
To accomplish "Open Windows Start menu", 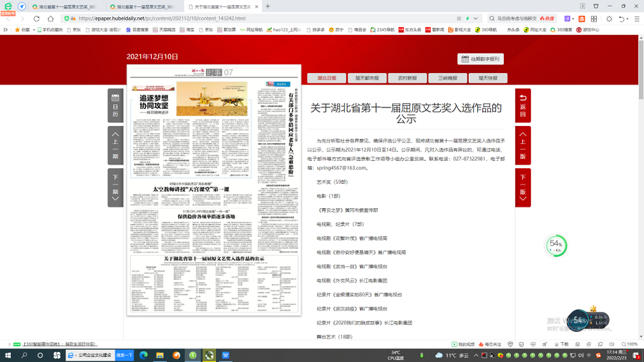I will pyautogui.click(x=8, y=355).
